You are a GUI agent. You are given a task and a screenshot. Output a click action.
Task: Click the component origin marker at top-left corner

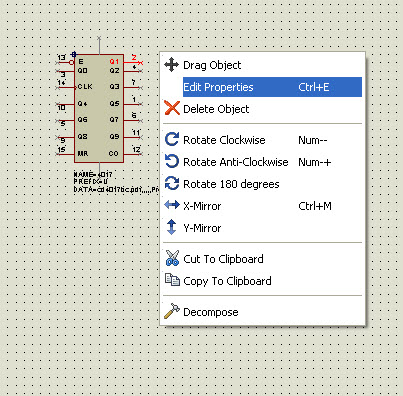(74, 54)
